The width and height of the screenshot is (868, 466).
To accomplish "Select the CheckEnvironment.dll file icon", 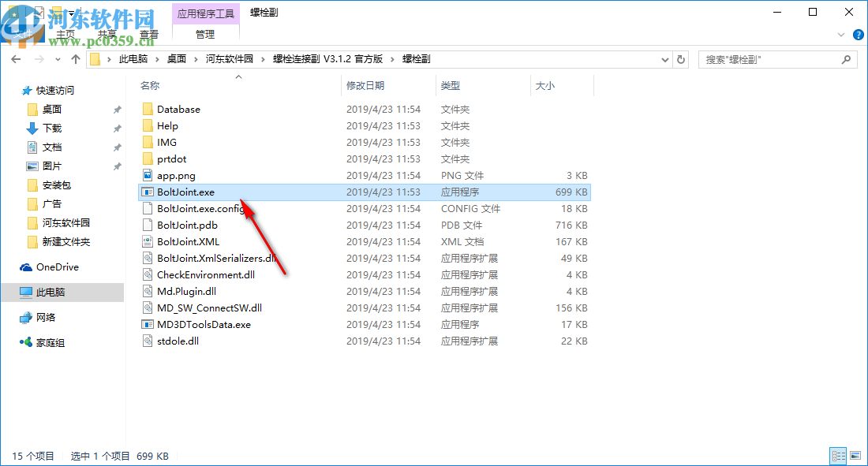I will tap(148, 275).
